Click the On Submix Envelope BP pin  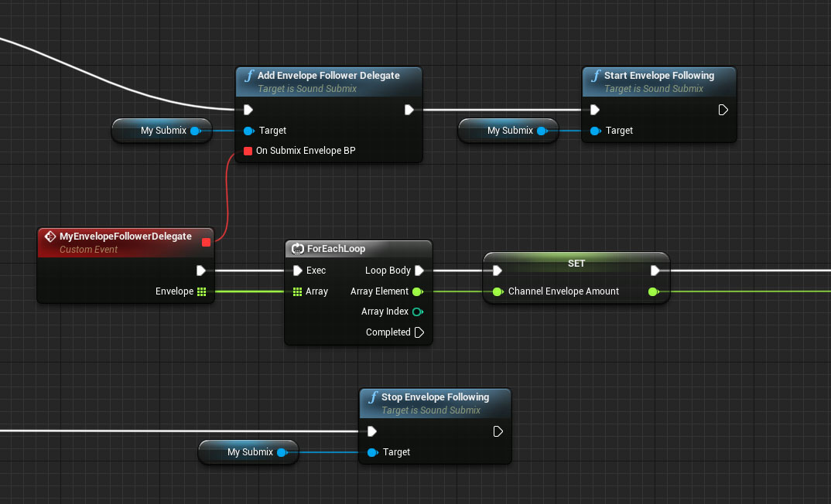click(248, 151)
